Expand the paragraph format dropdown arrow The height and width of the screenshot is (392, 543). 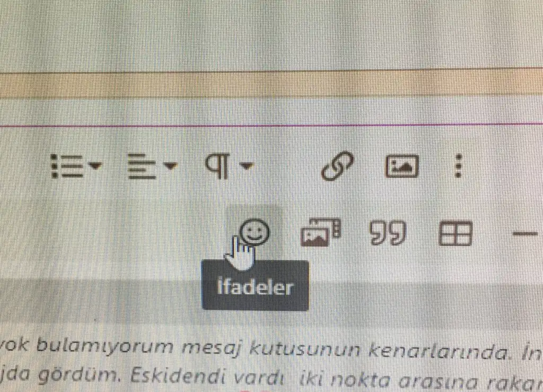(247, 166)
